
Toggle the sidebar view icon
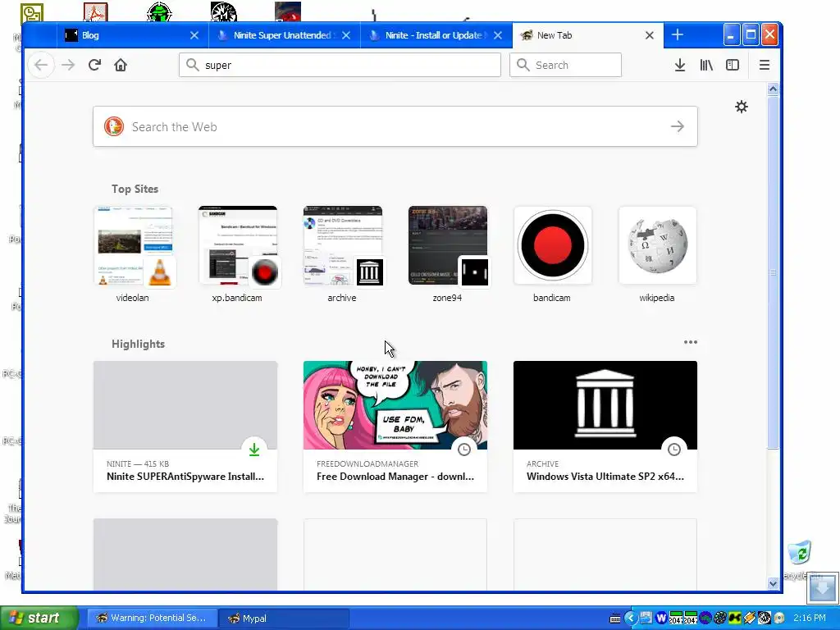(733, 65)
